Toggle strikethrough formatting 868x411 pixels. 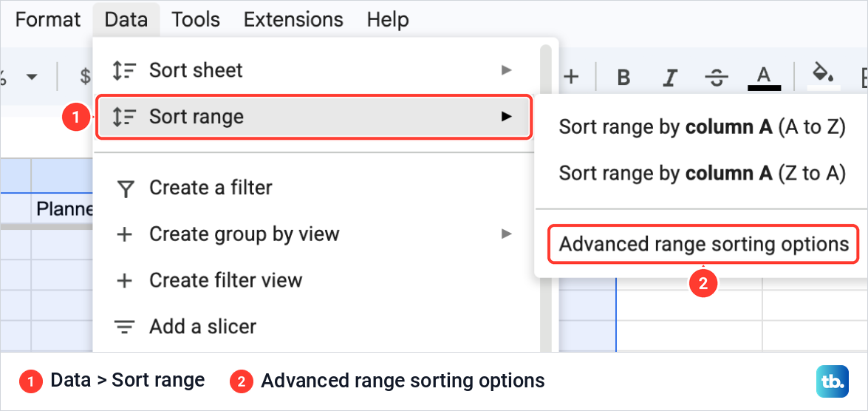click(717, 78)
